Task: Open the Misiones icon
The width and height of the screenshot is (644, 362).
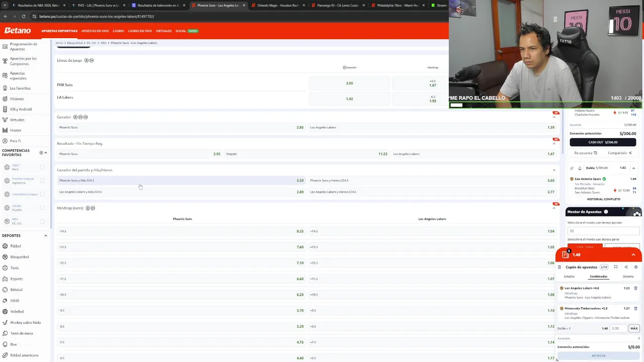Action: point(5,99)
